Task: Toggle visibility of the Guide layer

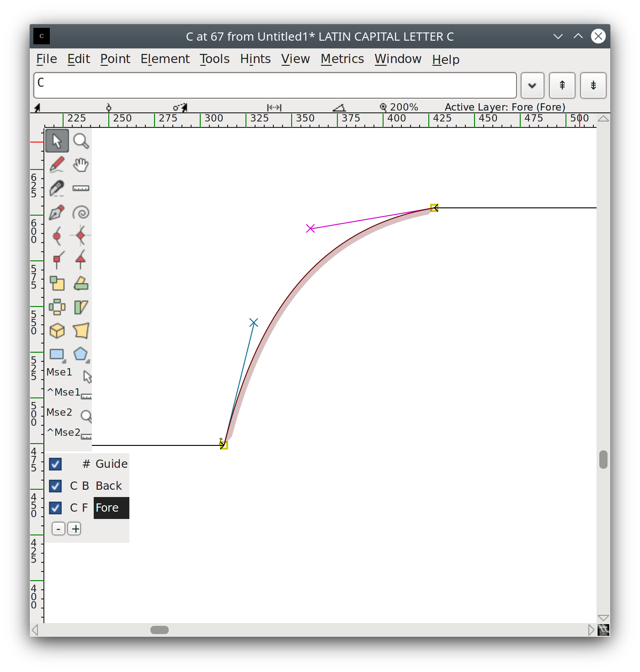Action: [55, 464]
